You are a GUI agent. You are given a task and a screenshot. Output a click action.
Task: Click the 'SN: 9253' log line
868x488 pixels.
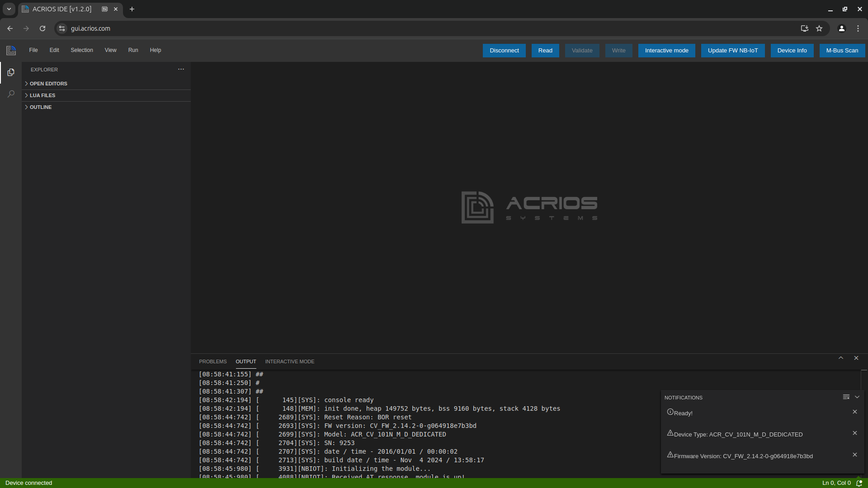coord(277,443)
